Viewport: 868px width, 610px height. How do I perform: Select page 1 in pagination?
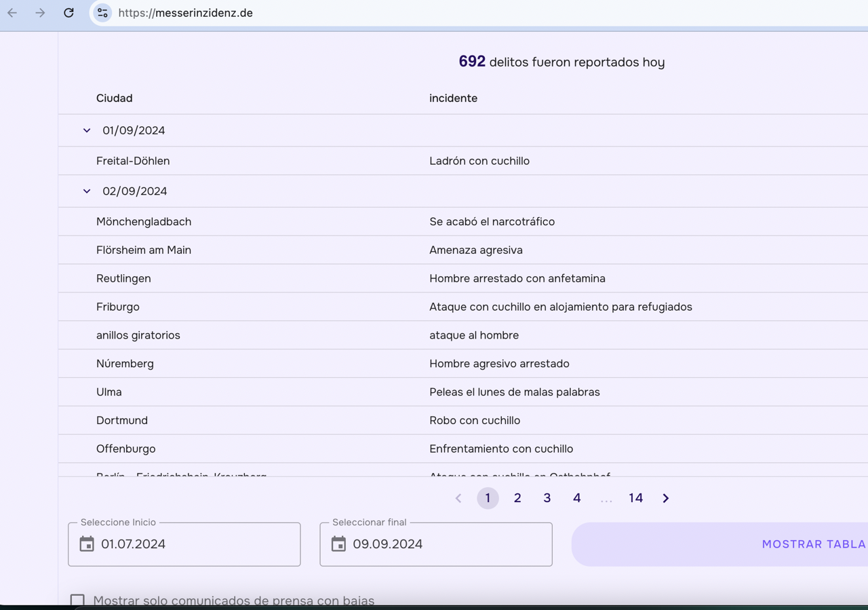pos(488,498)
